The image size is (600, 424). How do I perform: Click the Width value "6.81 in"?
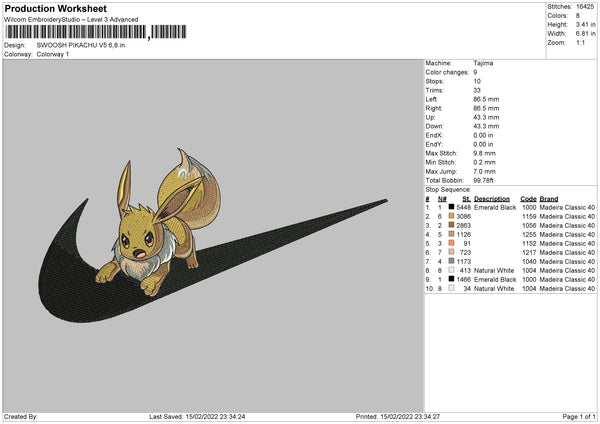(585, 34)
